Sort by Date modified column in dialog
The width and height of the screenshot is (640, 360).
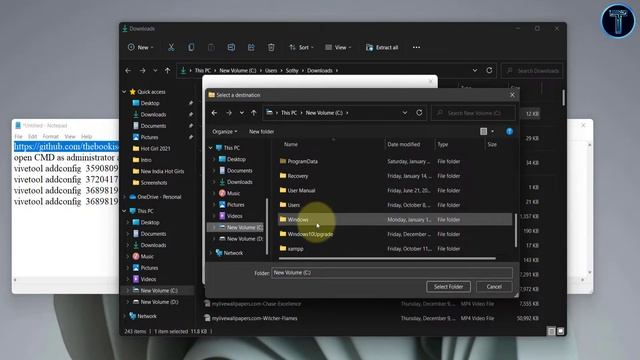point(404,144)
